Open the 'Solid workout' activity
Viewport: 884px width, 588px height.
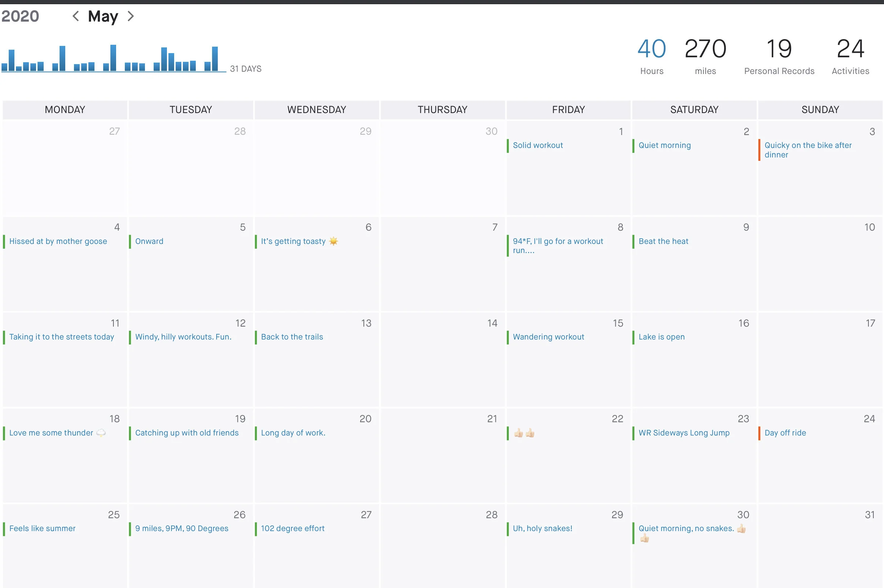538,145
